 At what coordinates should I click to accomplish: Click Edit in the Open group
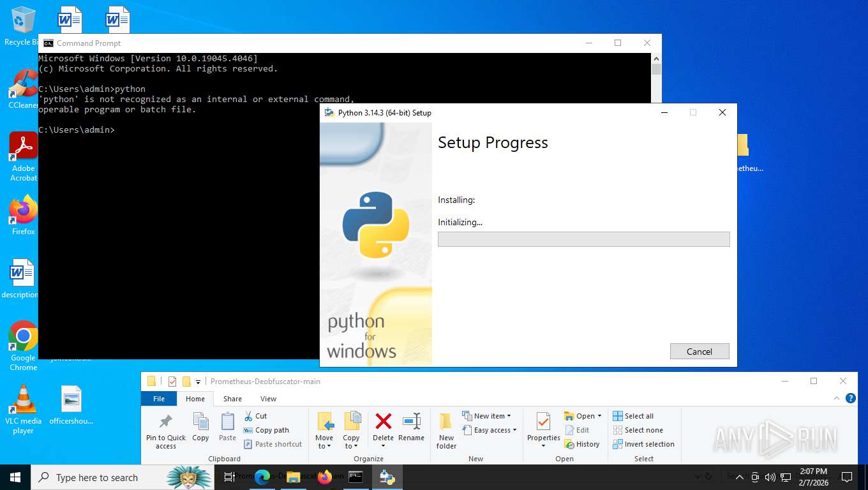[x=577, y=430]
